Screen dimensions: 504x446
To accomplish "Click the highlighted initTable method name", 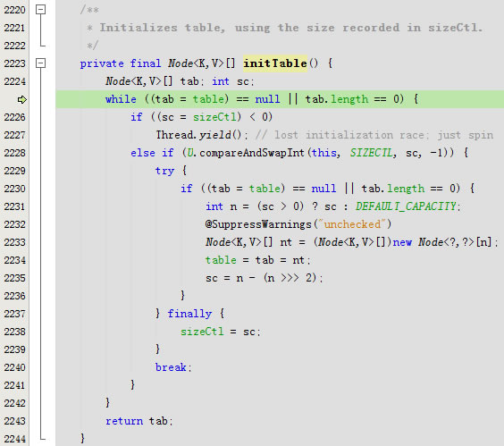I will click(275, 63).
